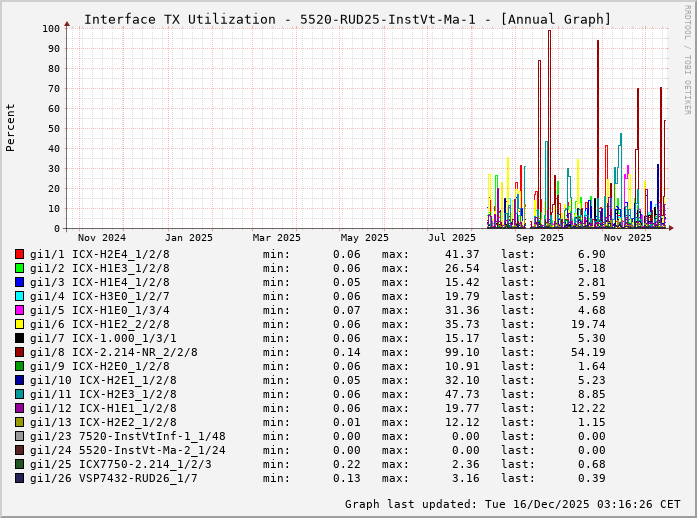Click the dark green swatch for gi1/9
The height and width of the screenshot is (518, 697).
coord(19,366)
